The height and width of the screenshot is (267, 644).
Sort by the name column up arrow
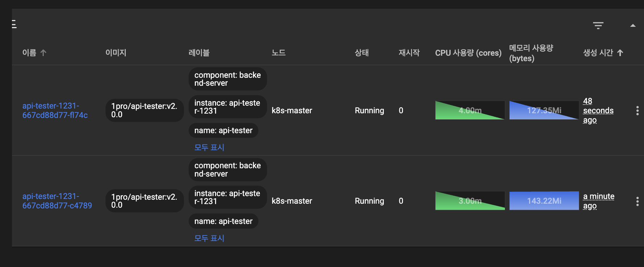click(43, 53)
